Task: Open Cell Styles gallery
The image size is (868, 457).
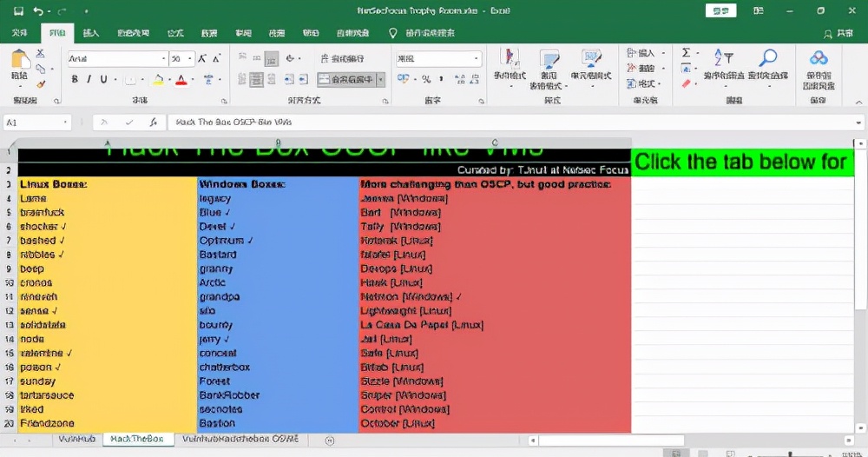Action: (591, 67)
